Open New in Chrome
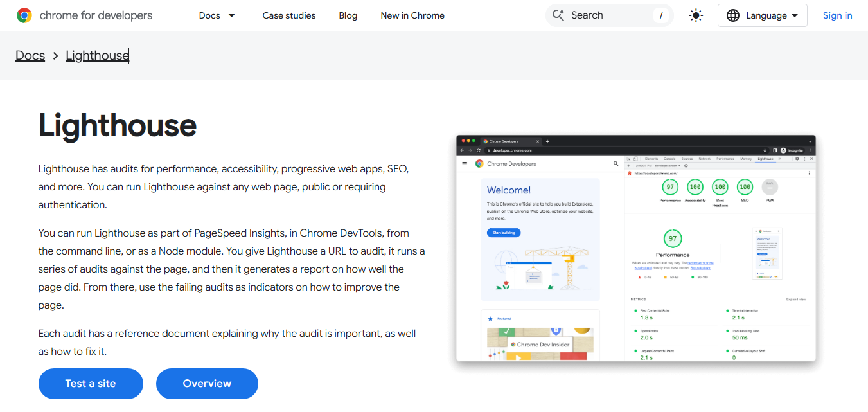The image size is (868, 412). pos(412,15)
